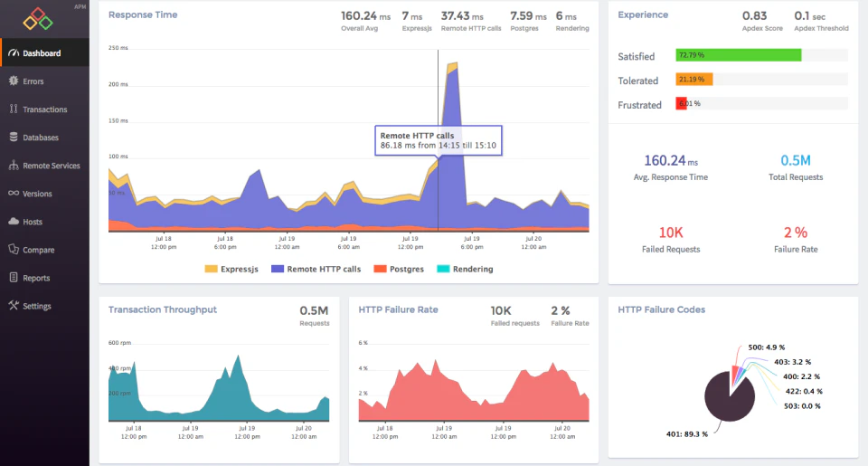Click the Settings tools icon

coord(13,306)
